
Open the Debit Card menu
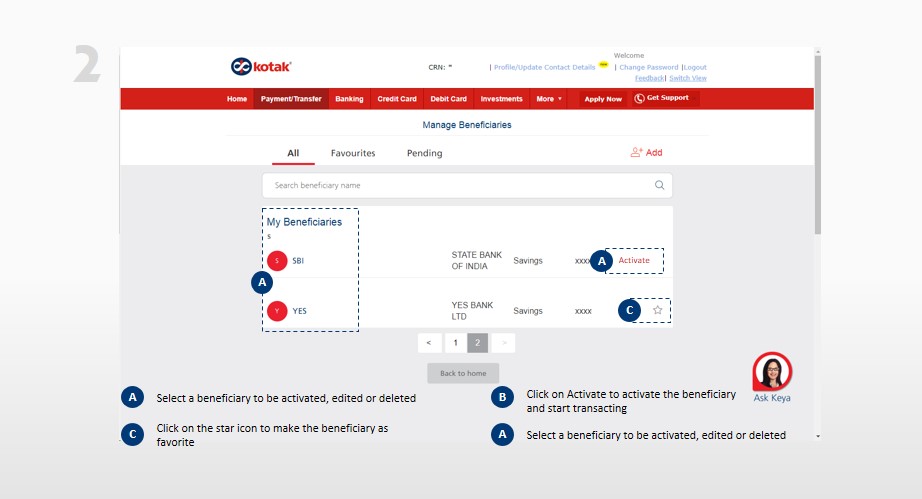[449, 99]
